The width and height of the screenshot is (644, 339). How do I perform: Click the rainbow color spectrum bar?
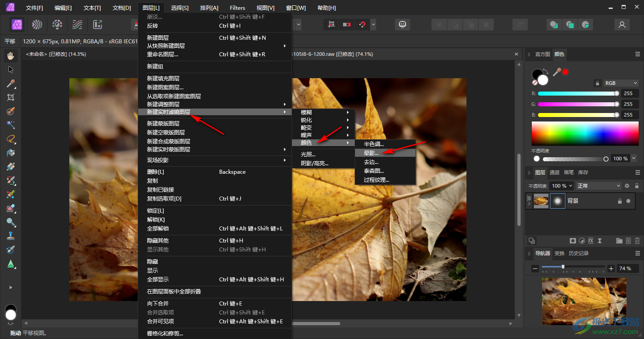tap(585, 133)
